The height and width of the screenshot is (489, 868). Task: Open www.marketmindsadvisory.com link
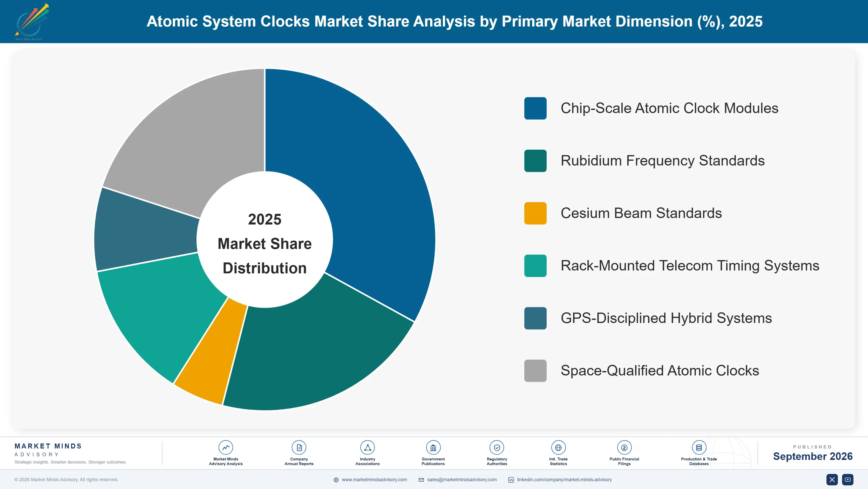coord(374,480)
